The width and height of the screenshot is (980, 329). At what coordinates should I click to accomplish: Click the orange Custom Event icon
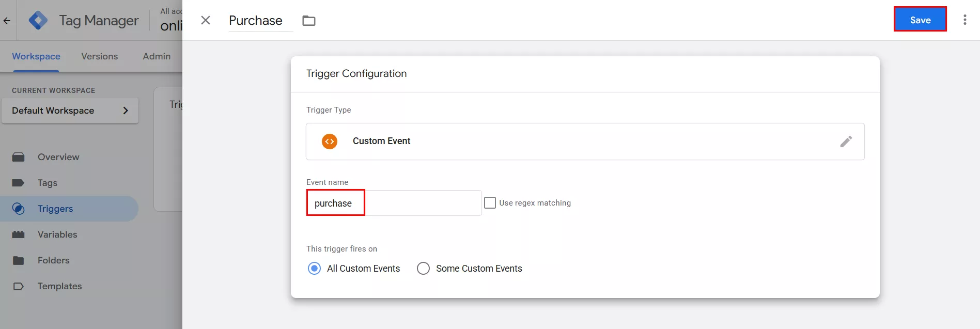(x=330, y=142)
